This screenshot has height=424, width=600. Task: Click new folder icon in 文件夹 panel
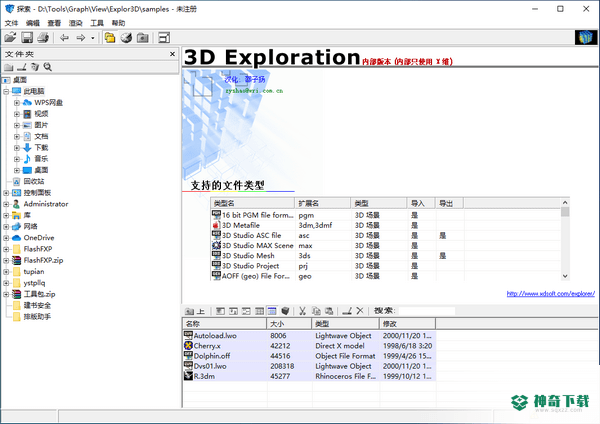[9, 67]
